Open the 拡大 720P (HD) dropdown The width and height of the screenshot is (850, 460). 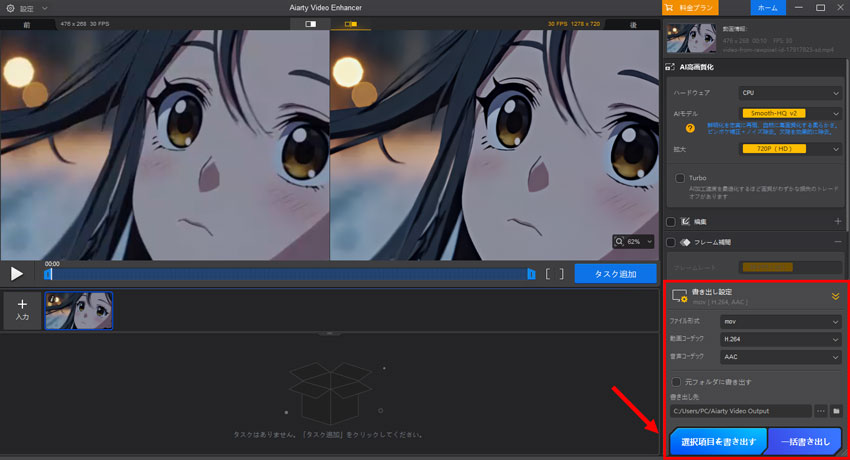click(x=790, y=149)
